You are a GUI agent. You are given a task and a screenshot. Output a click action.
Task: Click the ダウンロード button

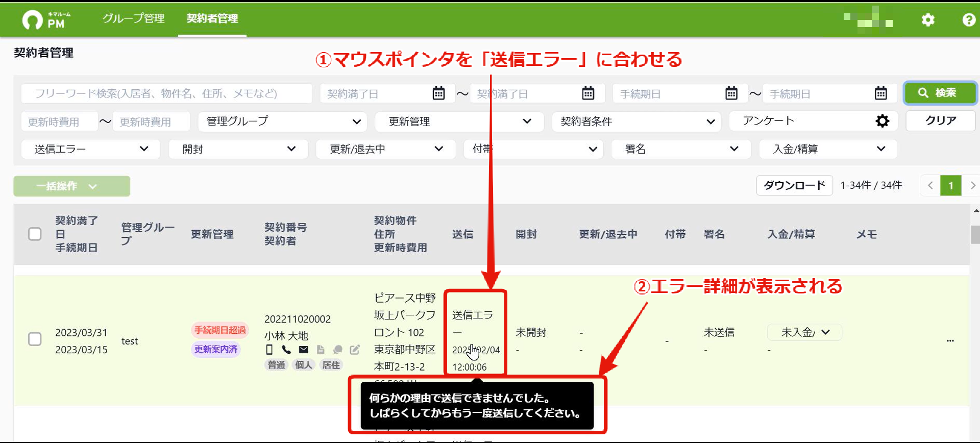coord(794,185)
